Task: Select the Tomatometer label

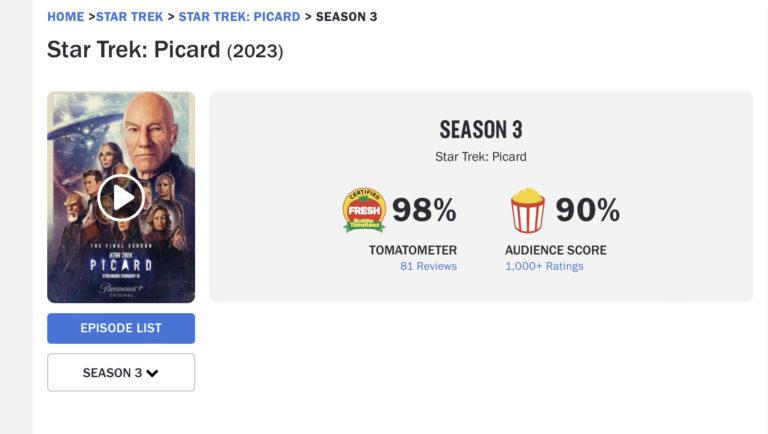Action: 413,250
